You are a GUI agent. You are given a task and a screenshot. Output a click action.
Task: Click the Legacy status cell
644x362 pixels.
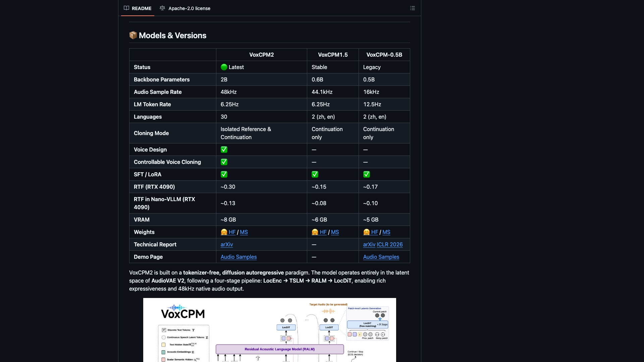[x=384, y=67]
